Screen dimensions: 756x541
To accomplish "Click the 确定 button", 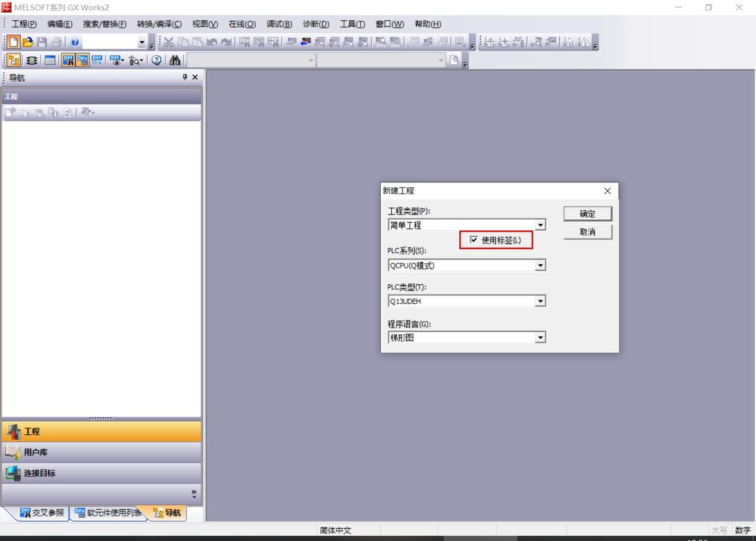I will 587,214.
